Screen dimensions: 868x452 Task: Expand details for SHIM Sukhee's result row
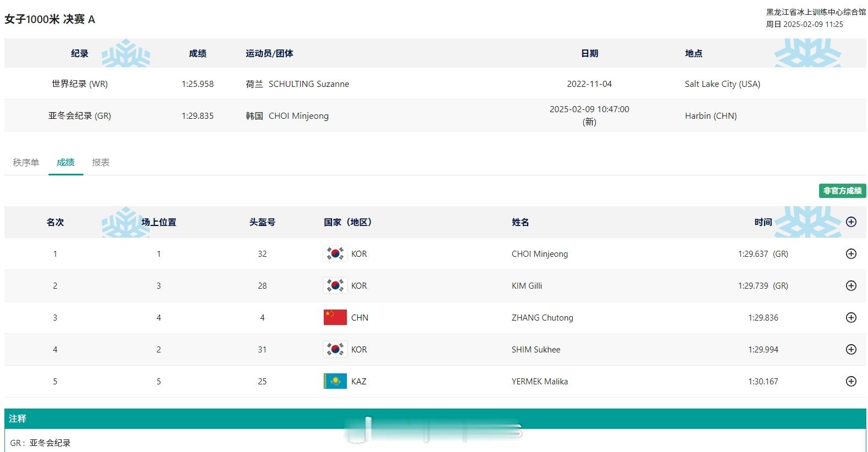coord(851,349)
